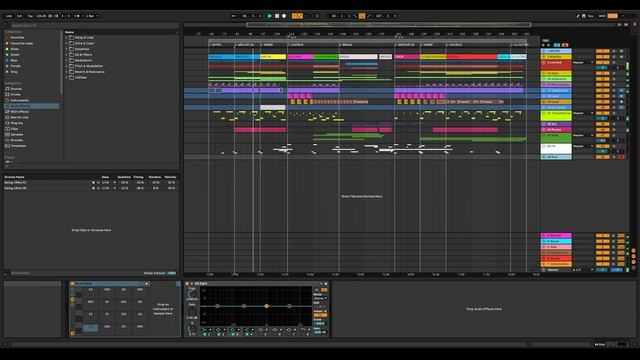640x360 pixels.
Task: Click the Key map mode button
Action: click(x=590, y=16)
